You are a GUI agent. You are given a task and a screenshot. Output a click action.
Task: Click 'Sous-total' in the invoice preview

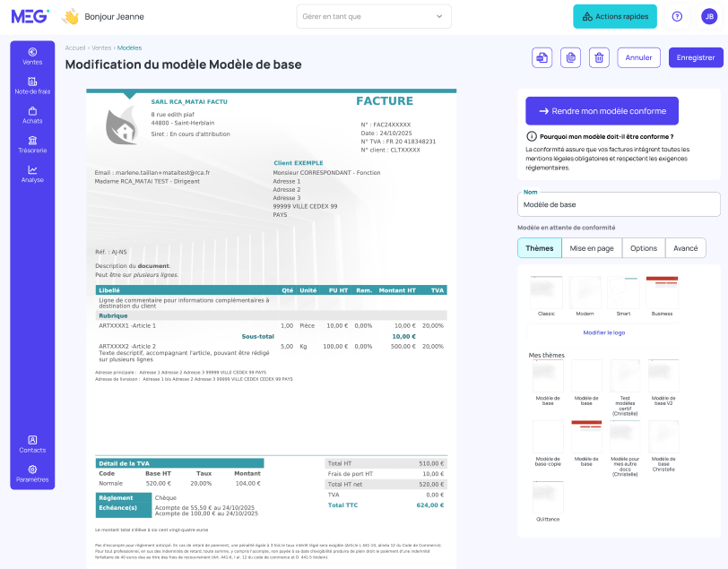[x=257, y=337]
